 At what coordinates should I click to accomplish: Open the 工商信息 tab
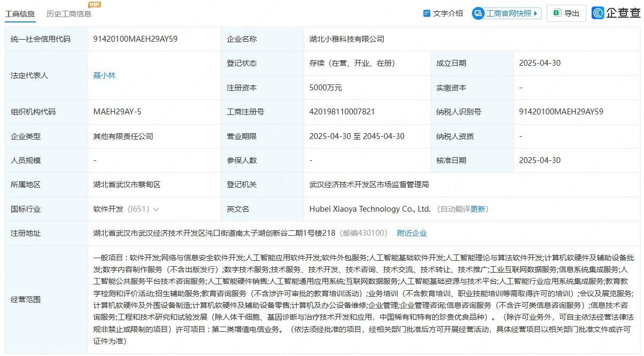click(20, 14)
